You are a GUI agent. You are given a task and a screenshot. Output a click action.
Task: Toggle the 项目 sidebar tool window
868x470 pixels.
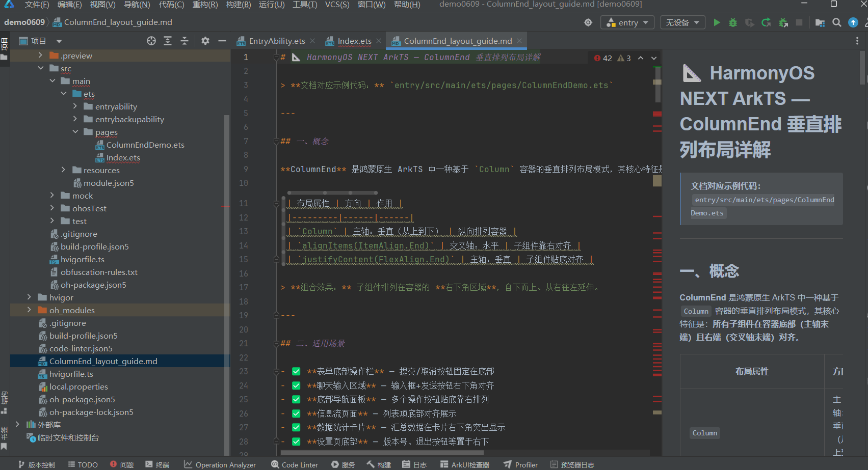click(5, 49)
